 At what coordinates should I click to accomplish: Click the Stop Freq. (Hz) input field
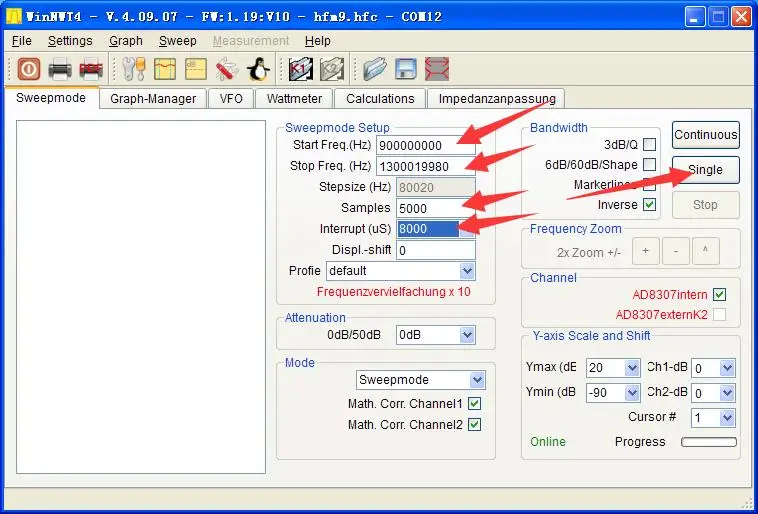tap(426, 166)
